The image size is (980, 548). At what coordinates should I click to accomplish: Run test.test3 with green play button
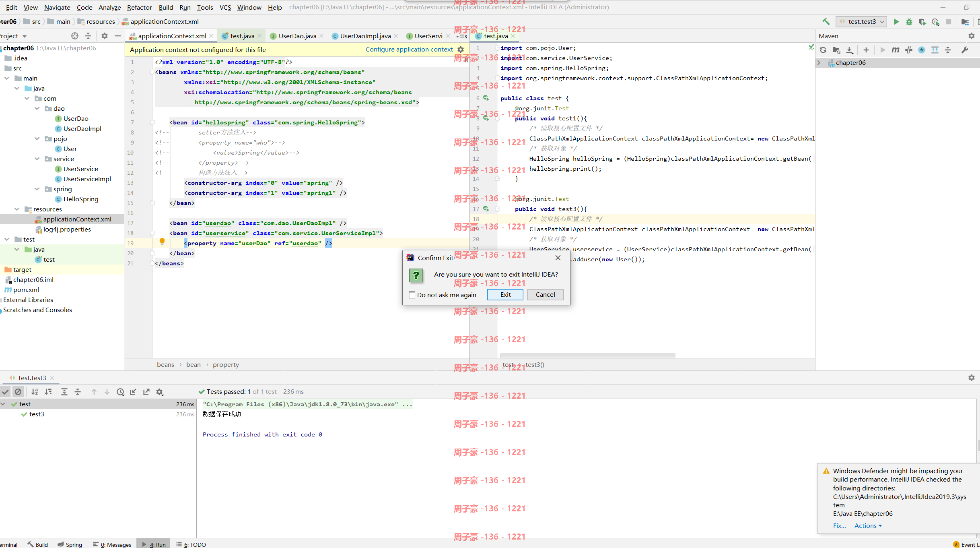click(896, 22)
